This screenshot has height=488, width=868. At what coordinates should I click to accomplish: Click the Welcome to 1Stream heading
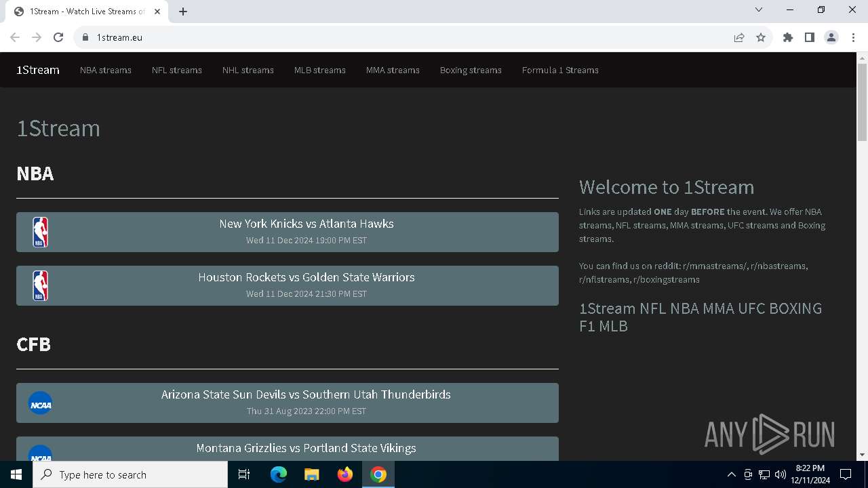coord(667,187)
